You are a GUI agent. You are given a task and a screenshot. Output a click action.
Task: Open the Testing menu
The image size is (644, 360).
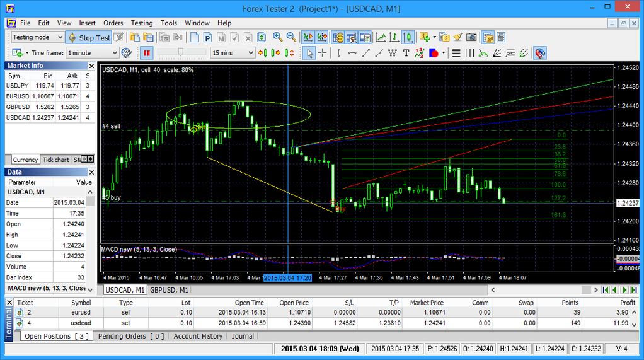tap(142, 23)
